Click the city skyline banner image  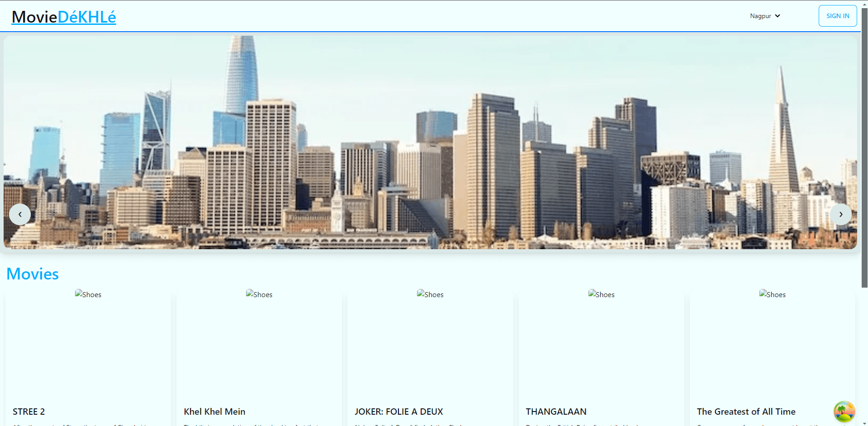point(430,142)
